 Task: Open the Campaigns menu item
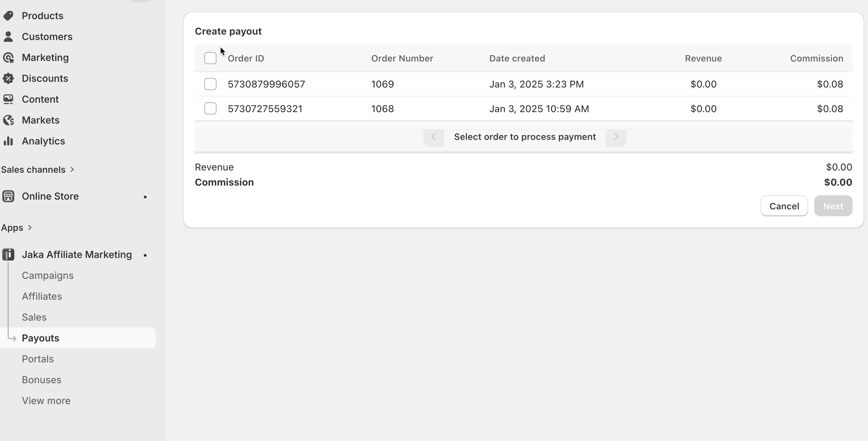[47, 275]
